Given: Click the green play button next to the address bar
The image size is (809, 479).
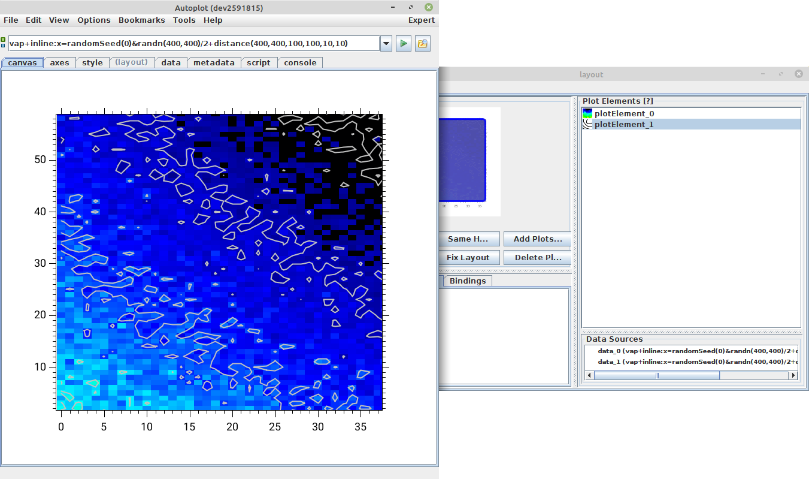Looking at the screenshot, I should (403, 43).
